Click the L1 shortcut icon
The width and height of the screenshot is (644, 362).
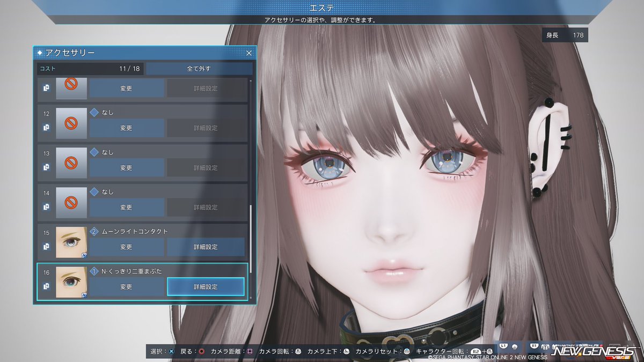pyautogui.click(x=502, y=345)
